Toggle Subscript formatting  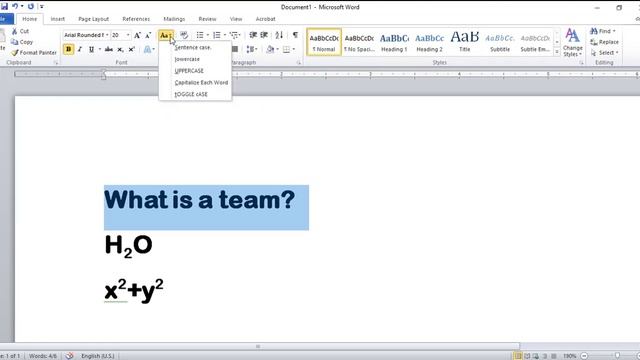[120, 49]
